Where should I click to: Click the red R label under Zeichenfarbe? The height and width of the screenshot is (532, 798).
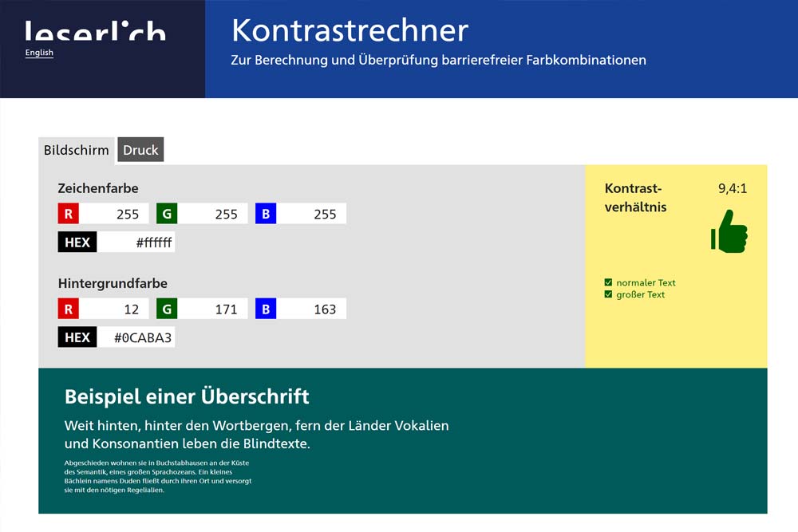click(69, 214)
